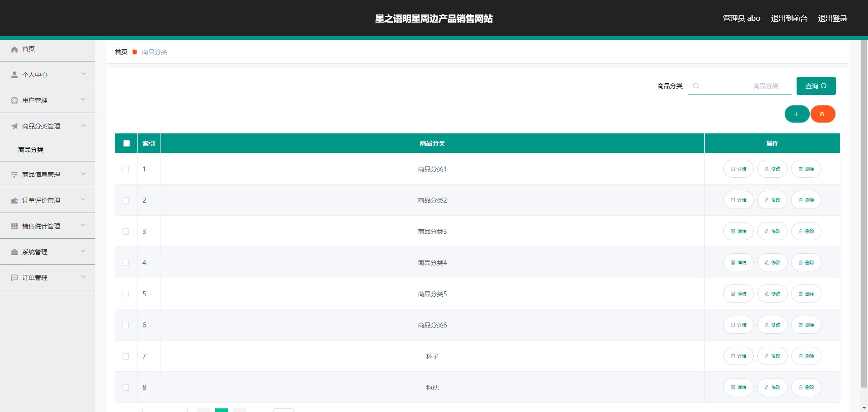Screen dimensions: 868x412
Task: Collapse the 商品分类管理 chevron
Action: [83, 126]
